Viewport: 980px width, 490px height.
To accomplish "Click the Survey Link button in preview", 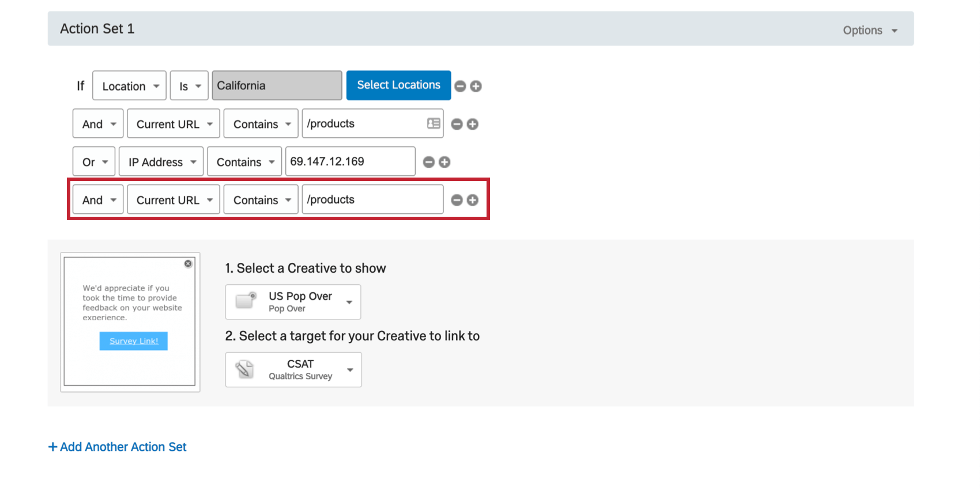I will click(x=134, y=341).
